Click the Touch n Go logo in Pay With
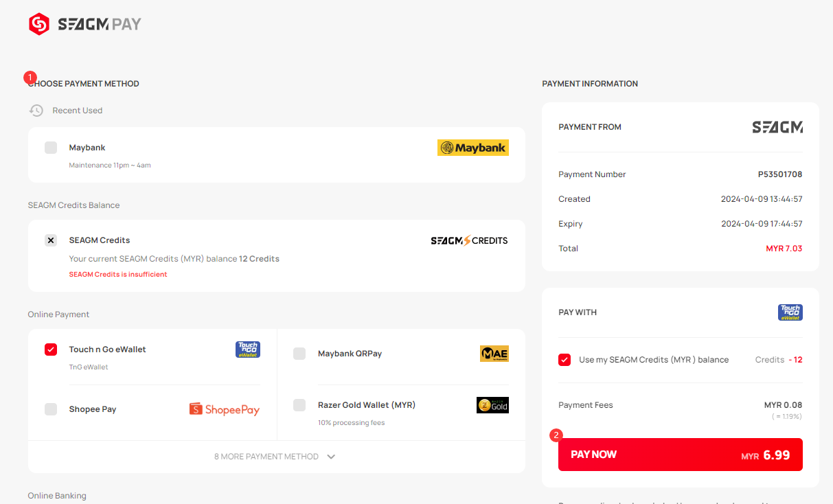The height and width of the screenshot is (504, 833). coord(790,312)
